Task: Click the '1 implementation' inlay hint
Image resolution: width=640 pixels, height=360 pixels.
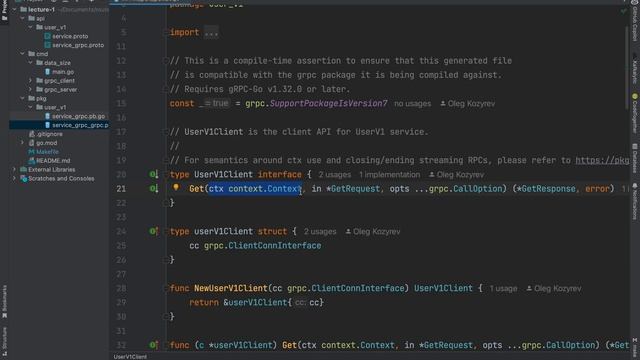Action: click(389, 175)
